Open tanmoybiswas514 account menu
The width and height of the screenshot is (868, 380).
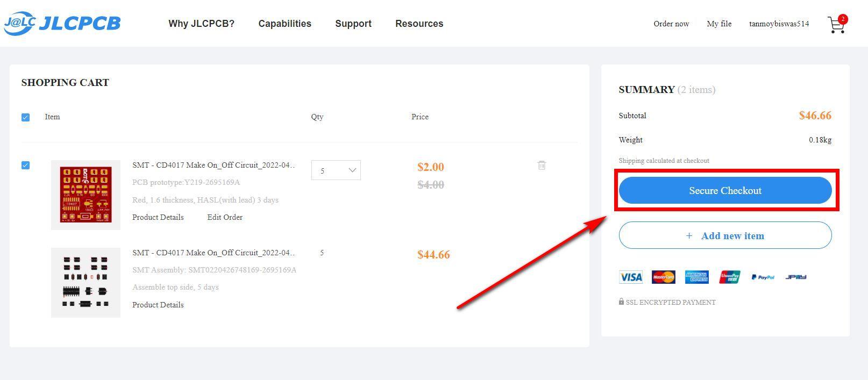tap(779, 24)
